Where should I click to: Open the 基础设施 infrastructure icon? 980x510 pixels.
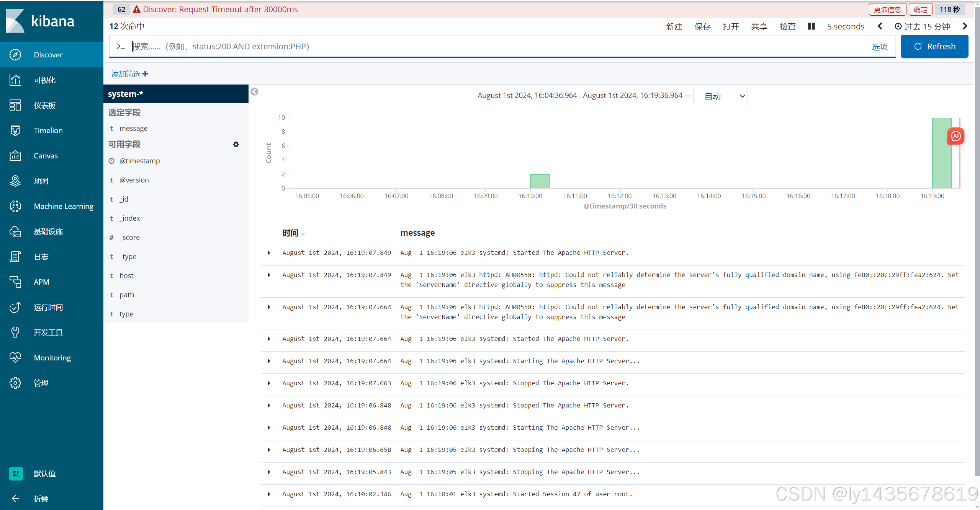click(x=15, y=231)
